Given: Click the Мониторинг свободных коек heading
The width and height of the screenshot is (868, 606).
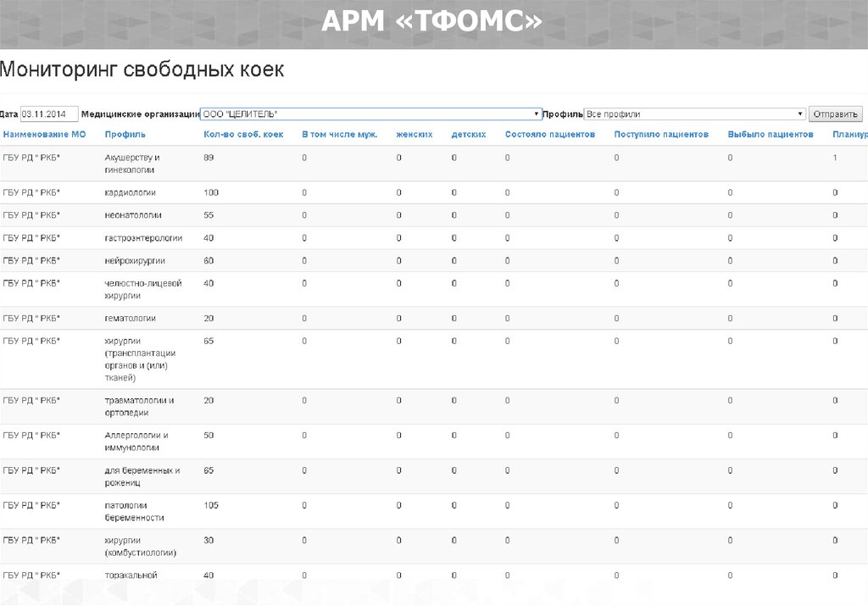Looking at the screenshot, I should 142,69.
